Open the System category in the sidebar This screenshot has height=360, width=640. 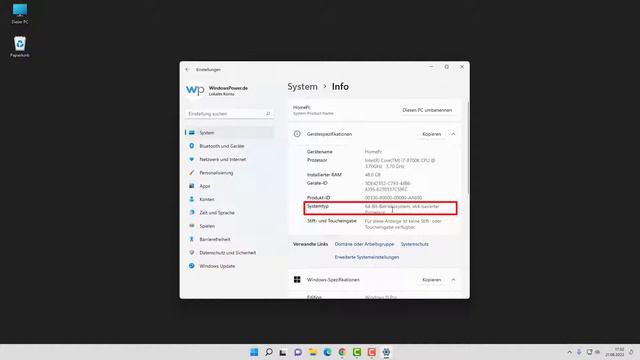229,133
